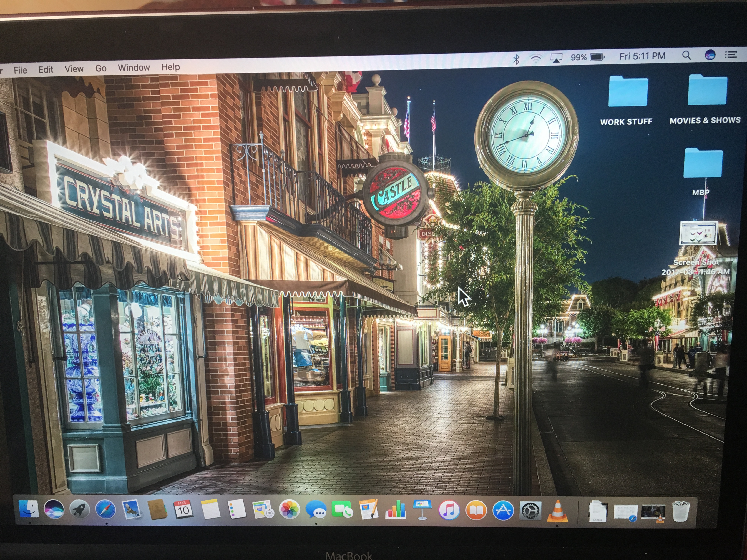Open the DOCX document in Dock
747x560 pixels.
(598, 511)
